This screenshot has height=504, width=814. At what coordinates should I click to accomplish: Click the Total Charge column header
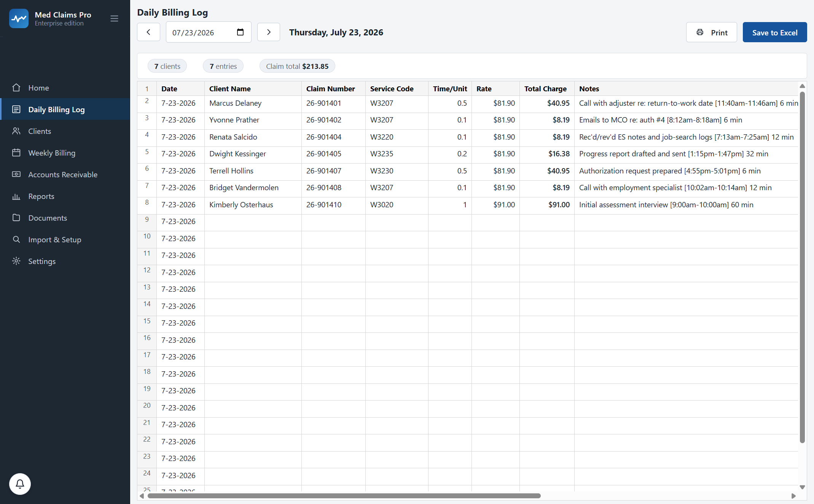[x=547, y=89]
